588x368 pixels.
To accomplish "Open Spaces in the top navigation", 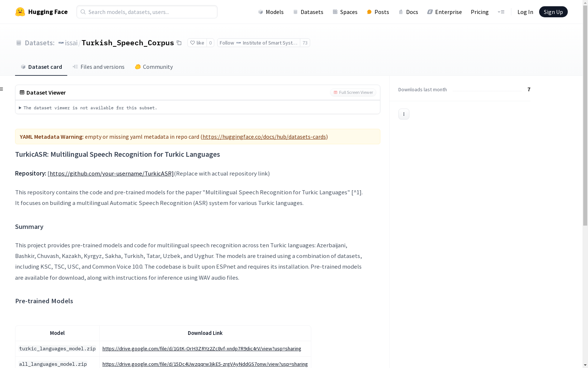I will 345,12.
